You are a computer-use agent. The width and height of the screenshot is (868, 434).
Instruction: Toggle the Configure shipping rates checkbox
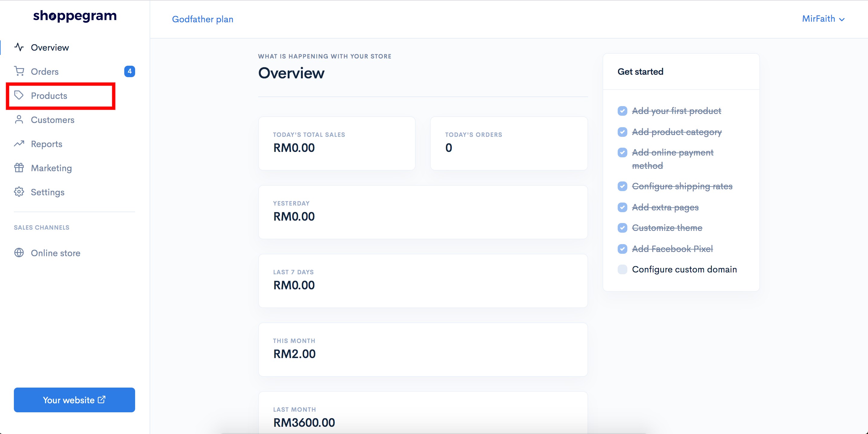pos(622,186)
